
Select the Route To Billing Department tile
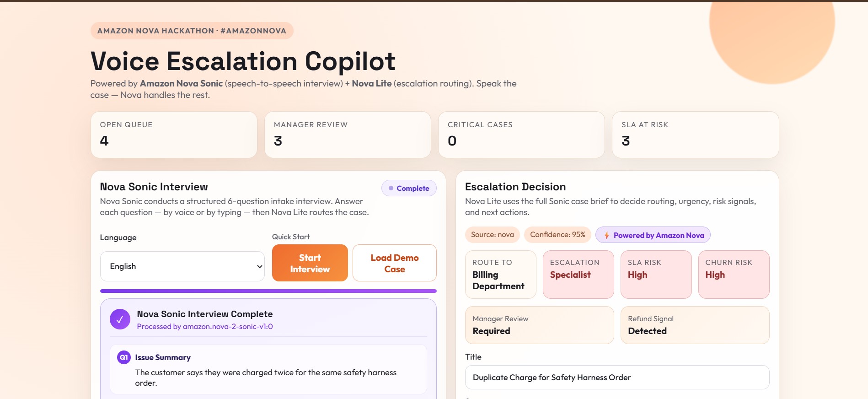point(501,275)
